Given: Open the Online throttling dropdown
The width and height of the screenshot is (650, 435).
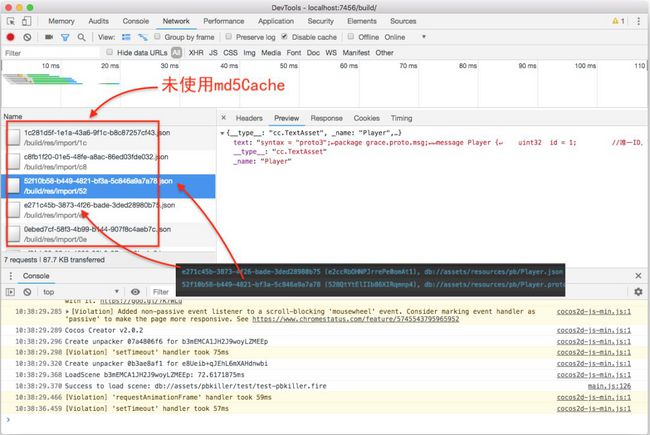Looking at the screenshot, I should 405,37.
